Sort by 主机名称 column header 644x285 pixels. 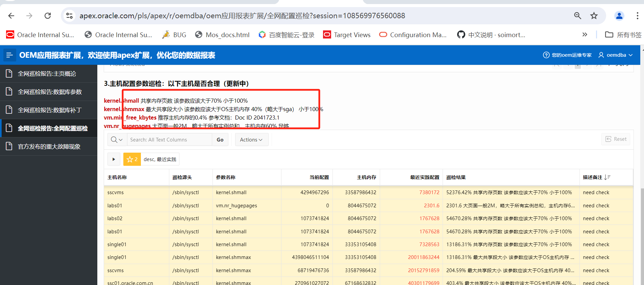coord(117,177)
